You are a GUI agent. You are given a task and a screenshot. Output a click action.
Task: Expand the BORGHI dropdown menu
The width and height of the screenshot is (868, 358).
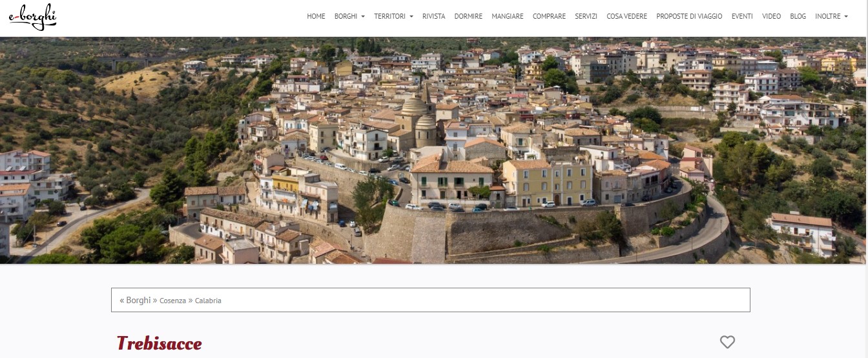[349, 16]
